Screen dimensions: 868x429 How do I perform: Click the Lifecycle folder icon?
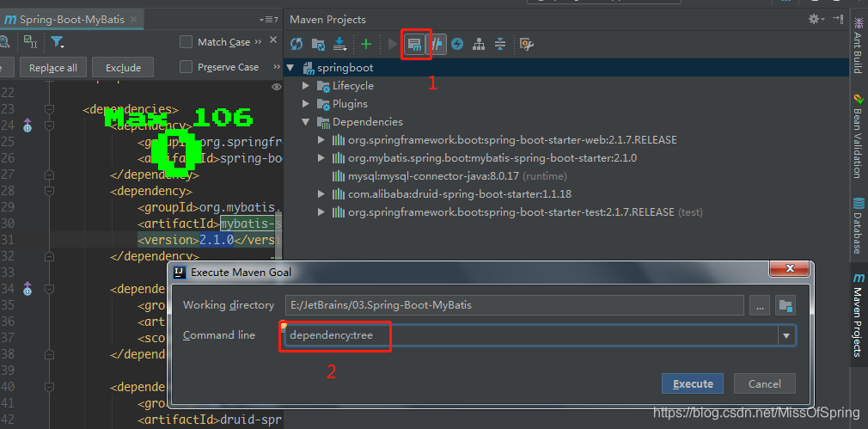tap(323, 86)
